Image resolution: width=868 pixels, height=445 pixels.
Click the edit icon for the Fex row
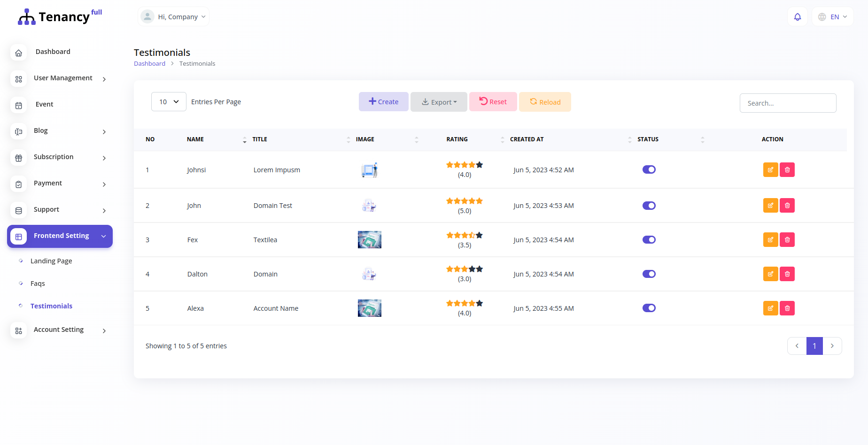pyautogui.click(x=770, y=240)
